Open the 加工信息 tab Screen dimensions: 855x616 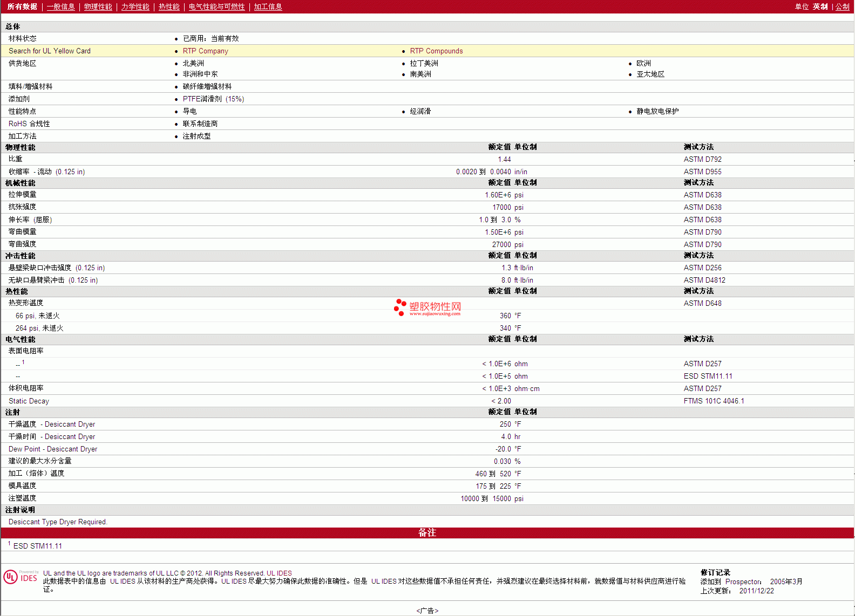pyautogui.click(x=268, y=6)
